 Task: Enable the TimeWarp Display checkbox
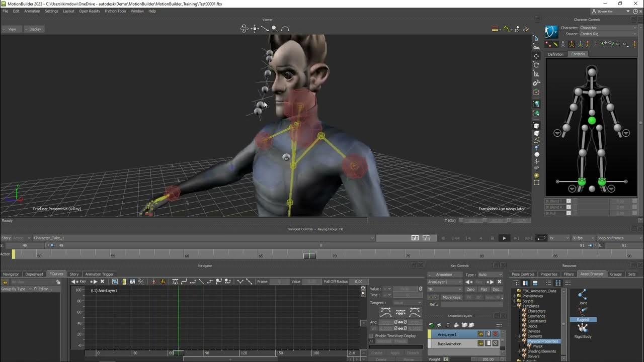pos(371,336)
